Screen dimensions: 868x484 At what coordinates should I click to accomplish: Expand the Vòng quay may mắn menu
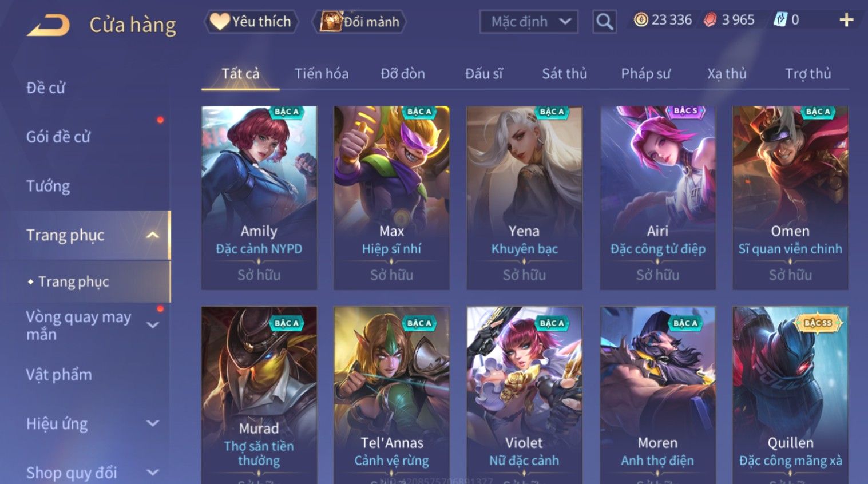tap(152, 325)
